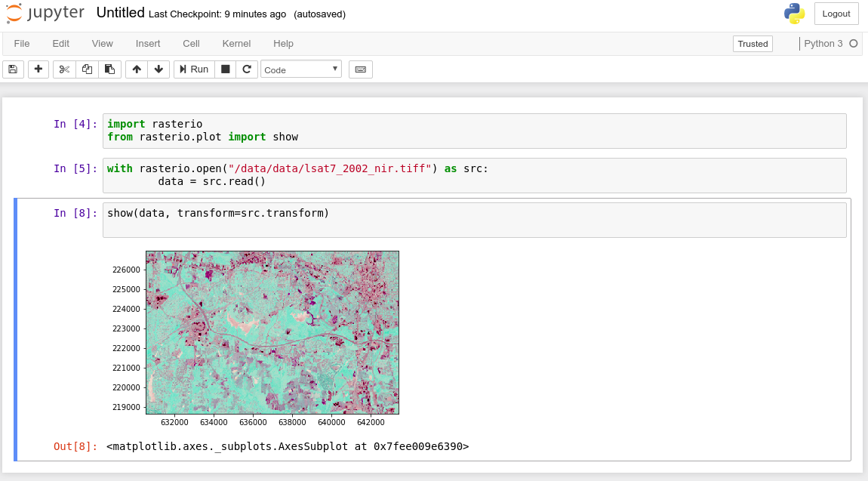
Task: Interrupt the kernel with the stop icon
Action: pyautogui.click(x=225, y=69)
